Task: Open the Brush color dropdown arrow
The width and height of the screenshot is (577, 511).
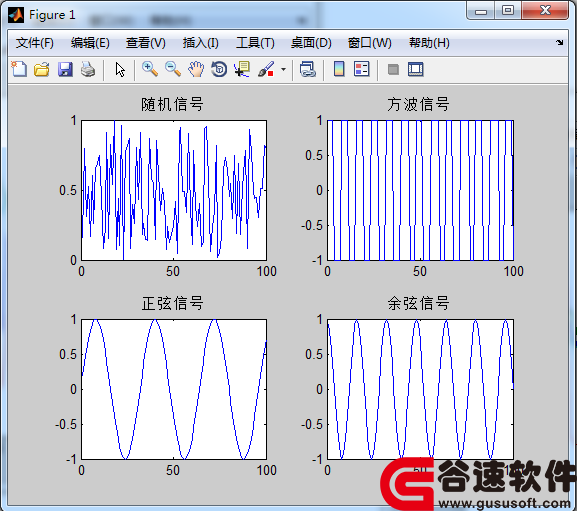Action: click(283, 69)
